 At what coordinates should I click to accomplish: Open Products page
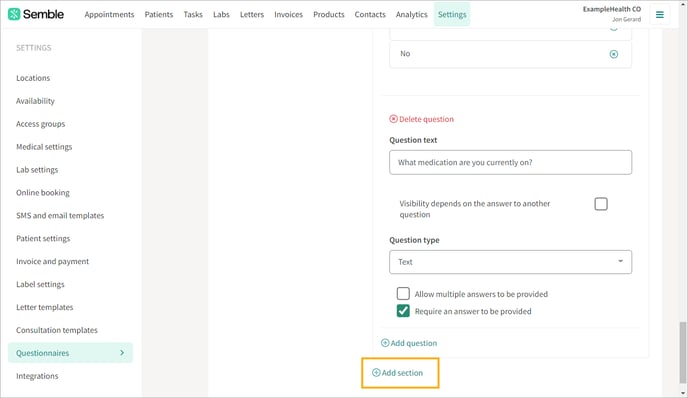click(x=329, y=14)
